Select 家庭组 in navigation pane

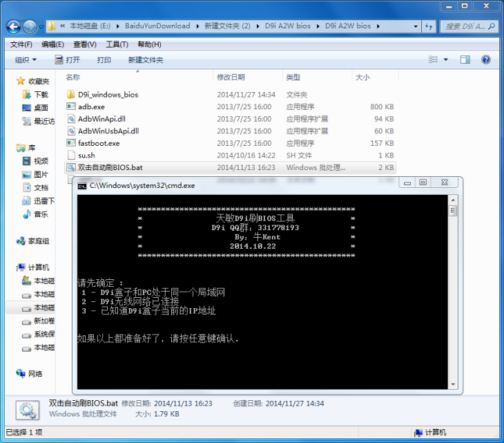click(32, 241)
